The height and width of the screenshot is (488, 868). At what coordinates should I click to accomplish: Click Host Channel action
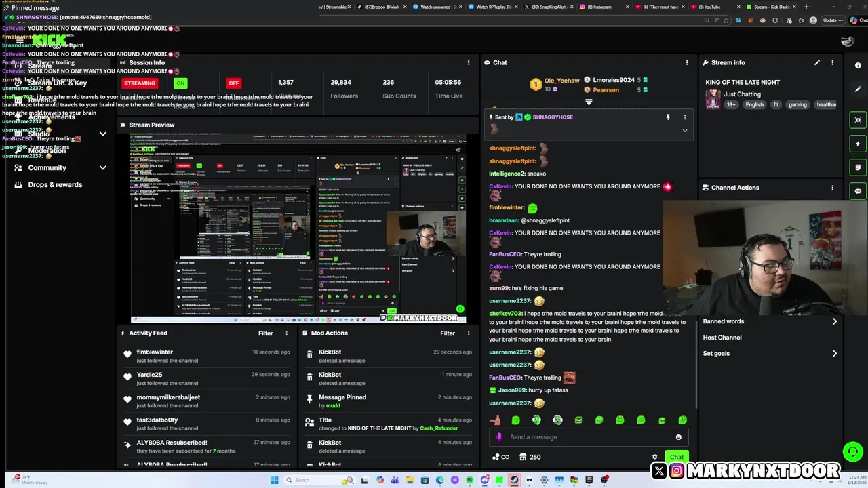722,338
